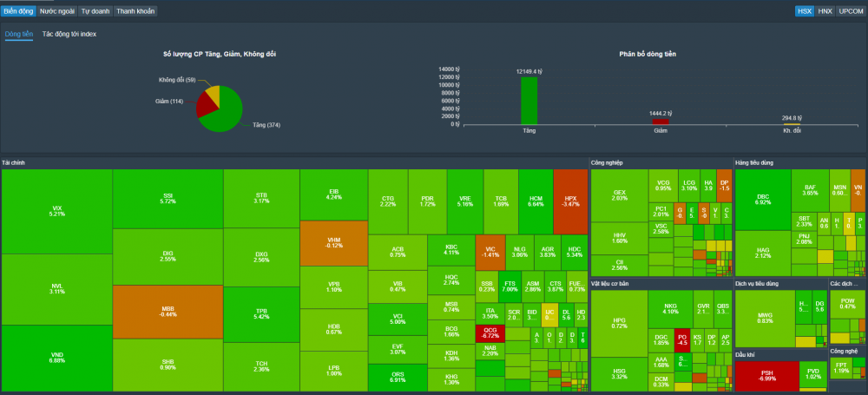Click the FTS 7.00% tile
The width and height of the screenshot is (868, 395).
pos(510,286)
